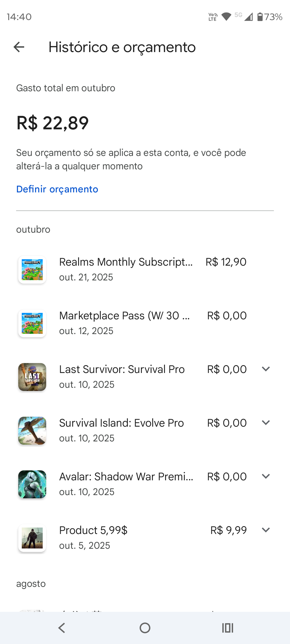Tap the R$ 9,99 purchase amount
Screen dimensions: 290x644
(x=229, y=530)
